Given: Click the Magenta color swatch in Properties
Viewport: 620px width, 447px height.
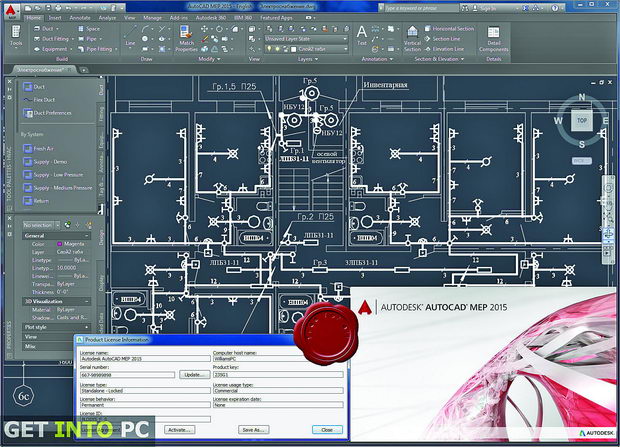Looking at the screenshot, I should 60,244.
